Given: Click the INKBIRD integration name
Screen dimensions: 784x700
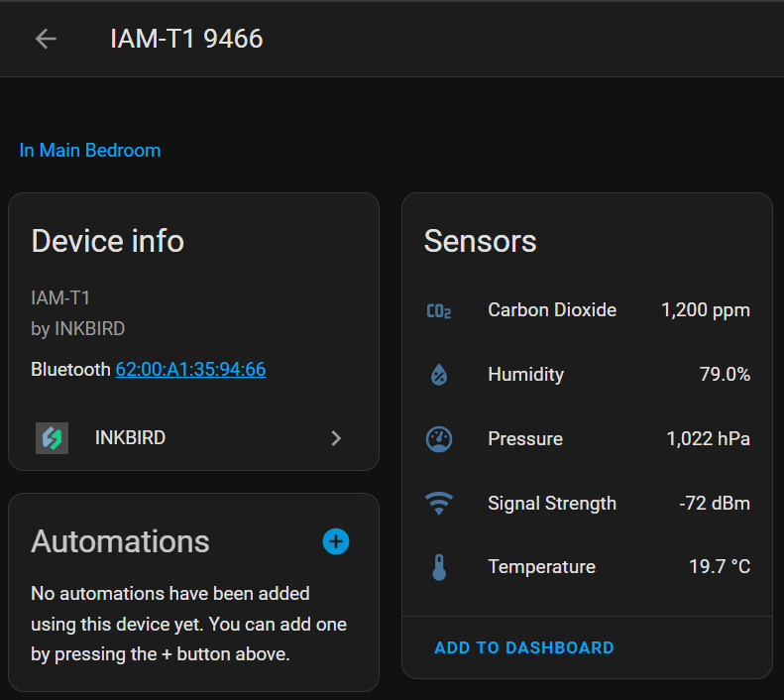Looking at the screenshot, I should click(130, 437).
